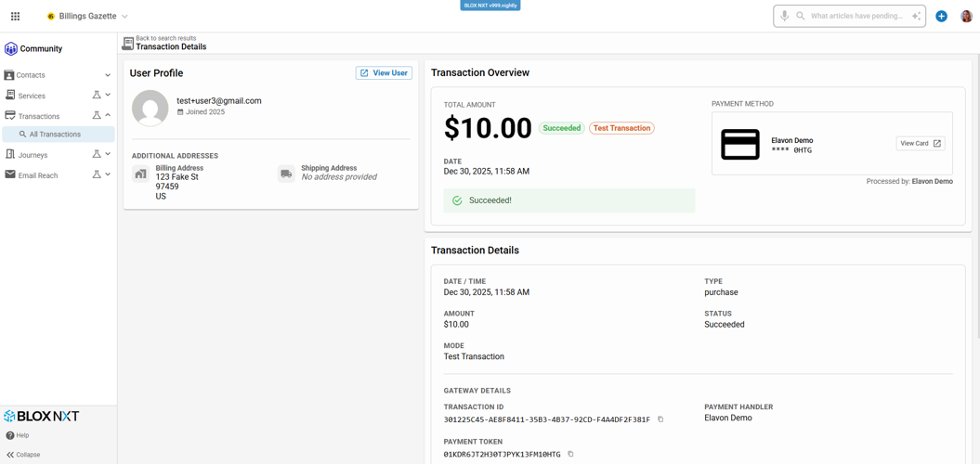Click the beta flask icon beside Journeys
This screenshot has width=980, height=464.
[97, 154]
